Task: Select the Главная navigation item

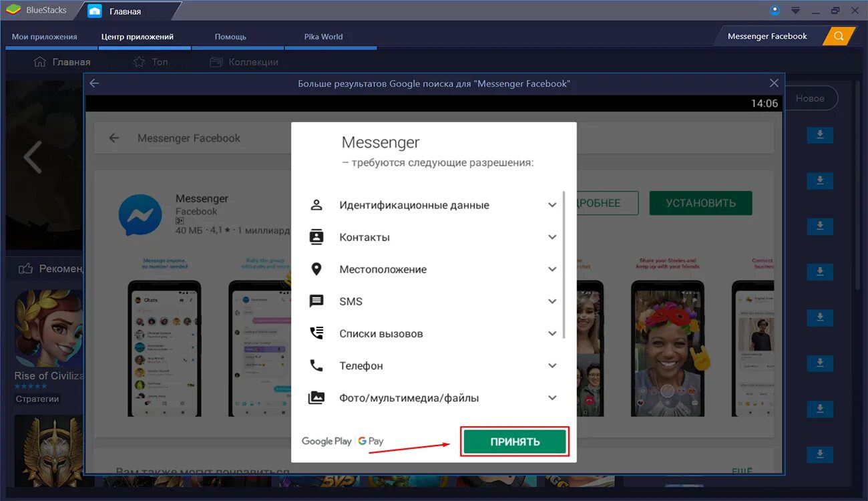Action: 62,62
